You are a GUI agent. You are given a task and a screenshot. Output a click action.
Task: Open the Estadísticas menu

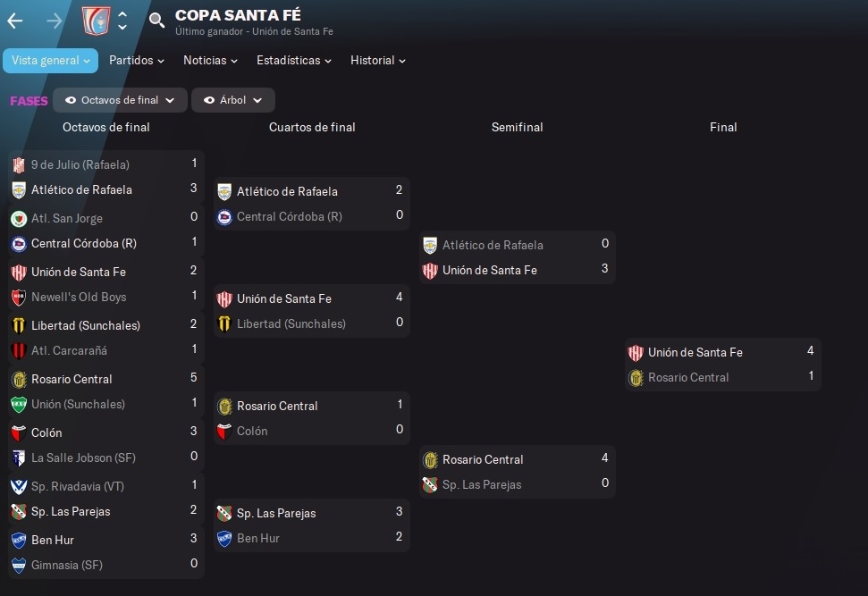[294, 61]
